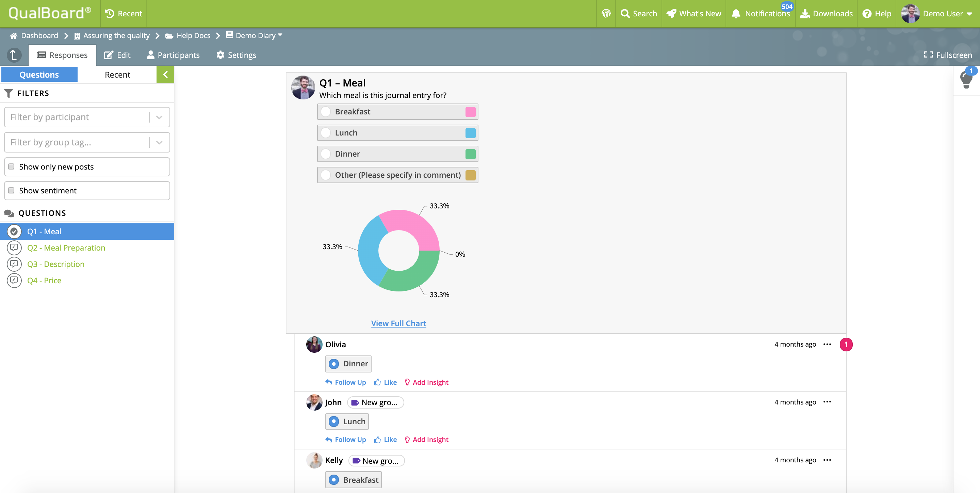Viewport: 980px width, 493px height.
Task: Click the pink Breakfast color swatch
Action: tap(470, 112)
